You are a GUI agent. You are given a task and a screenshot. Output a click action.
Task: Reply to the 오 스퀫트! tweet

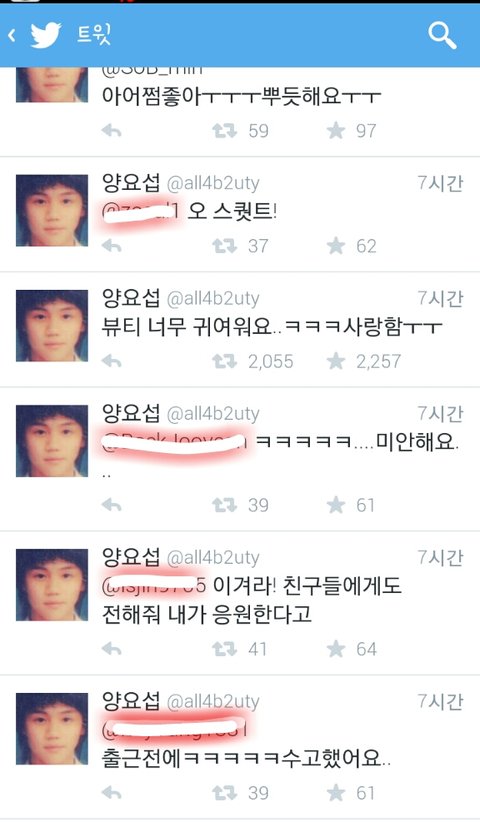(x=112, y=245)
